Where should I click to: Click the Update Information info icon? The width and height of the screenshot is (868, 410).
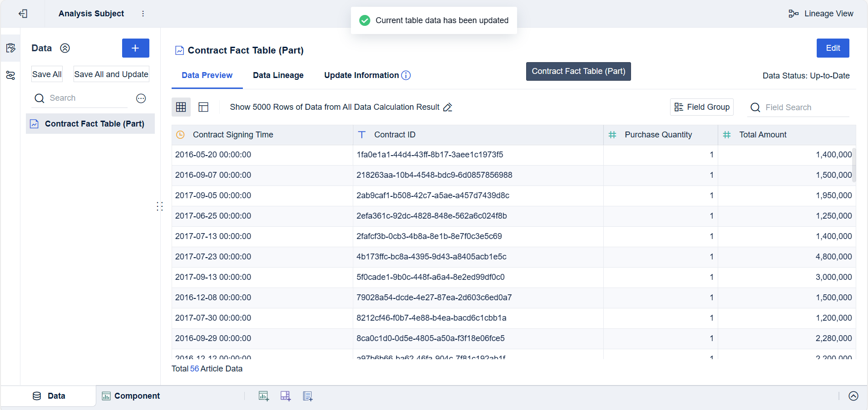click(406, 75)
